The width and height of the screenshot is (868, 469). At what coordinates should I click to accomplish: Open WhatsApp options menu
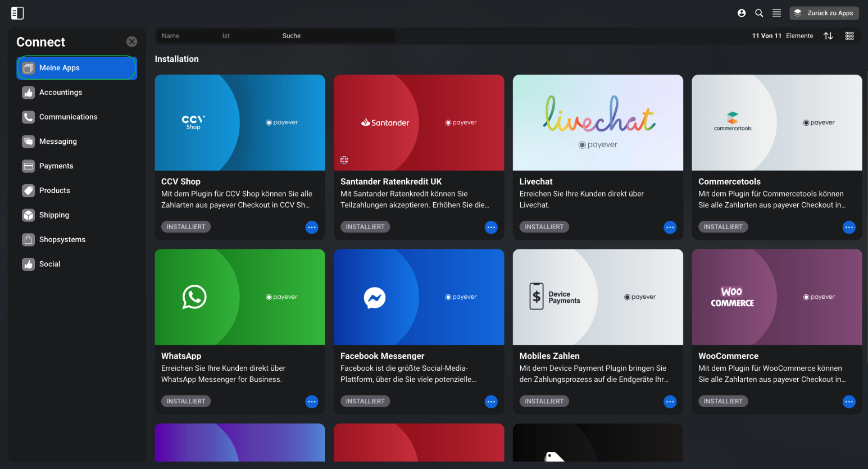[312, 402]
